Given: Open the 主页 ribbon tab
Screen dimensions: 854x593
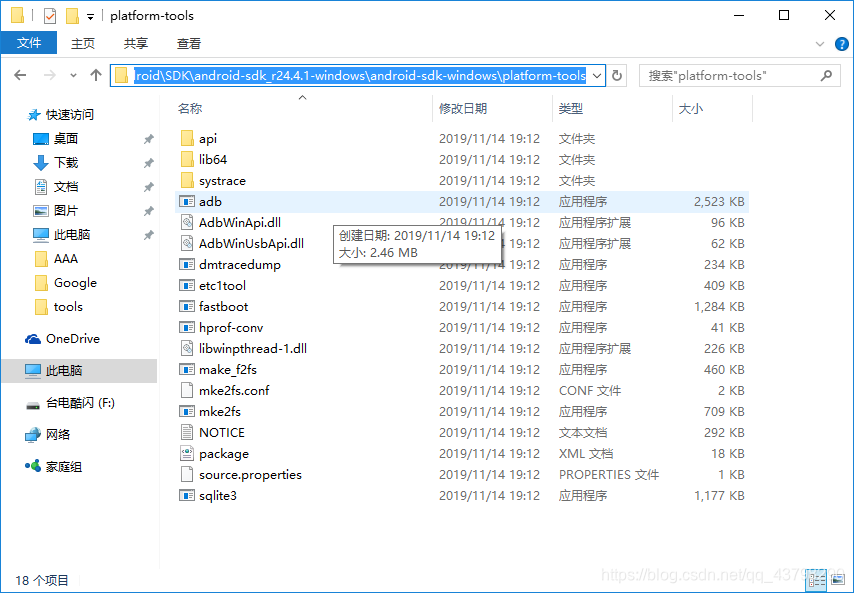Looking at the screenshot, I should 83,44.
